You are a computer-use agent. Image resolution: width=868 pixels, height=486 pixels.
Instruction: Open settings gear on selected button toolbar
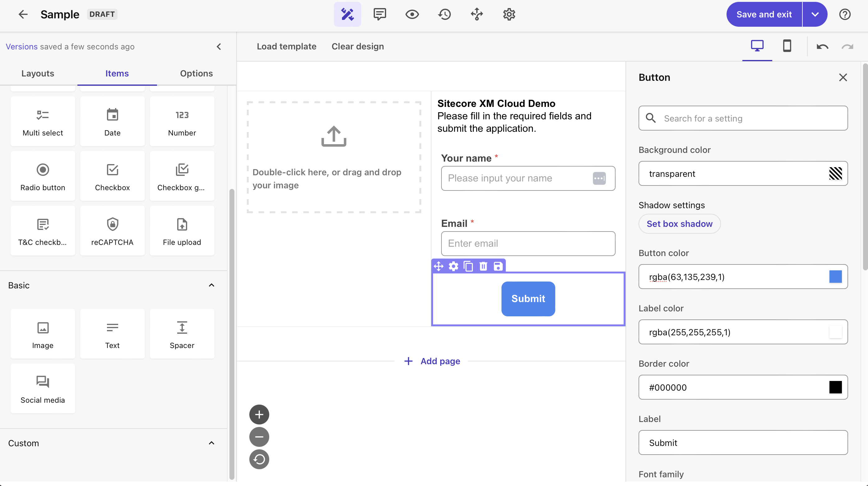tap(454, 266)
